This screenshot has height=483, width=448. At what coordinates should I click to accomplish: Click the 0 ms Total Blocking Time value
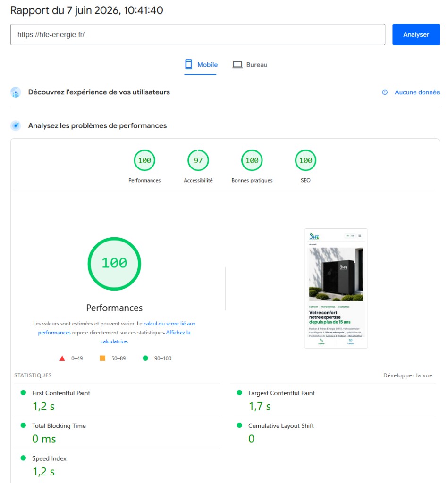[44, 439]
